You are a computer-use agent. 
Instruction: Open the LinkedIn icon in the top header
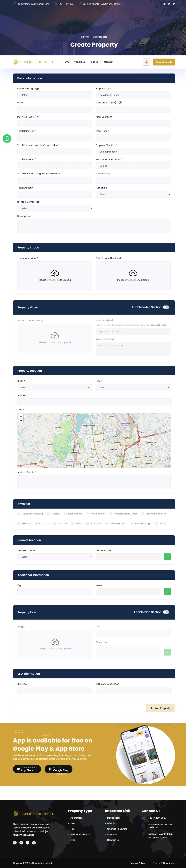(174, 4)
